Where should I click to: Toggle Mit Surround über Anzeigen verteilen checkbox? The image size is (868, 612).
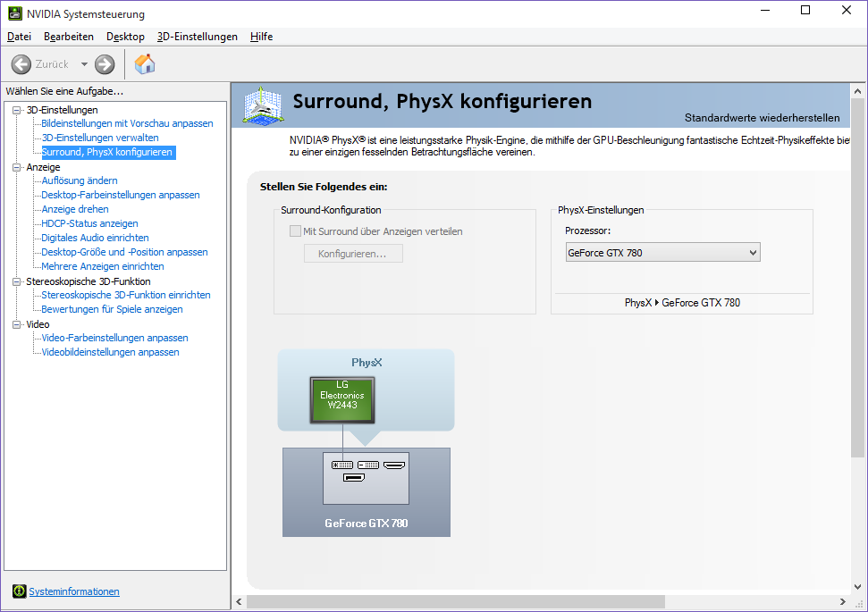296,231
